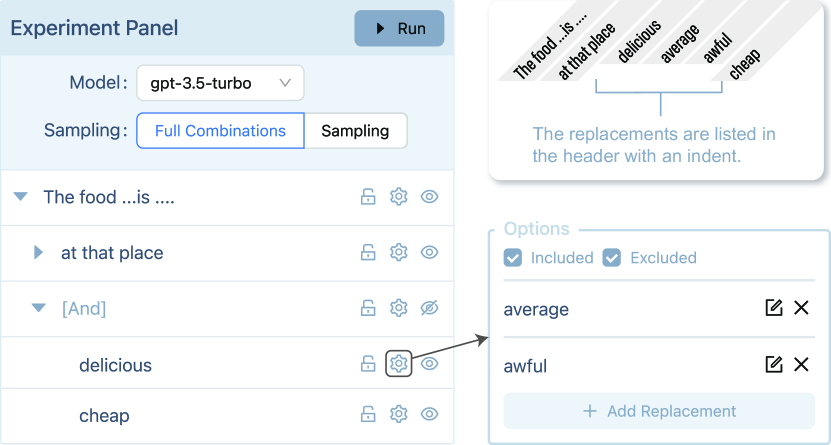Screen dimensions: 831x445
Task: Show the hidden '[And]' row via eye icon
Action: point(429,307)
